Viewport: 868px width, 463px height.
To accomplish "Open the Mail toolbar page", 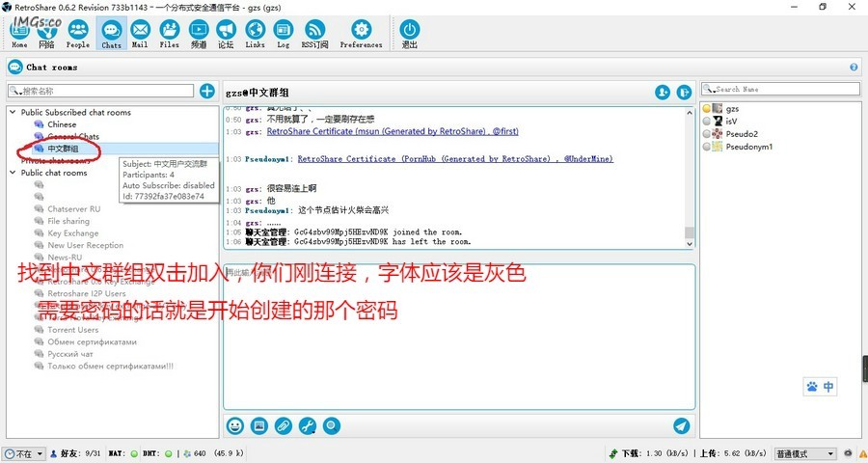I will point(140,34).
